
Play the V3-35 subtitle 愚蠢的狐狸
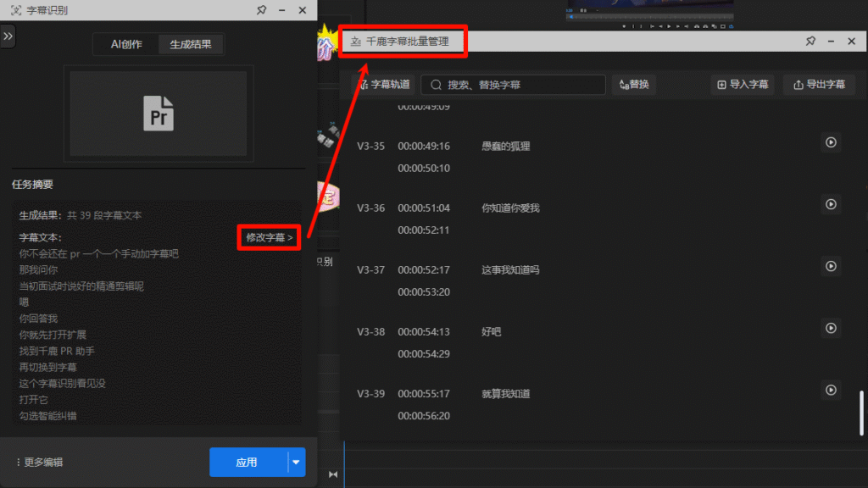pyautogui.click(x=831, y=143)
